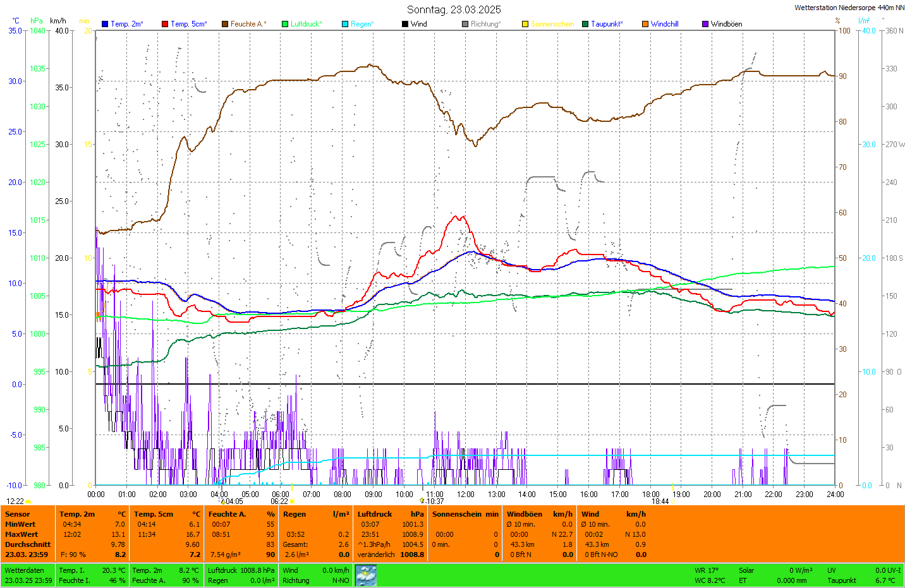Click the orange Windchill legend square
The height and width of the screenshot is (588, 905).
(645, 24)
